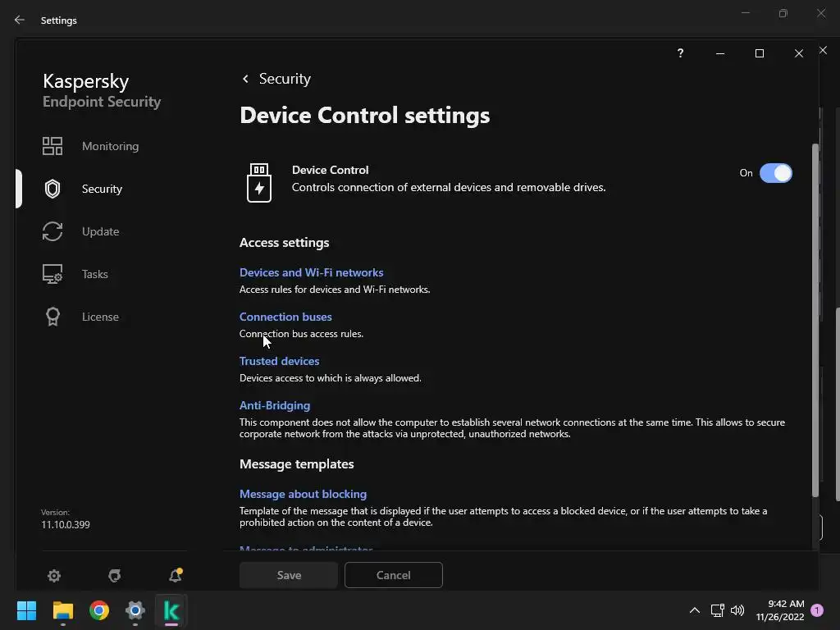The height and width of the screenshot is (630, 840).
Task: Close the Kaspersky window
Action: point(799,53)
